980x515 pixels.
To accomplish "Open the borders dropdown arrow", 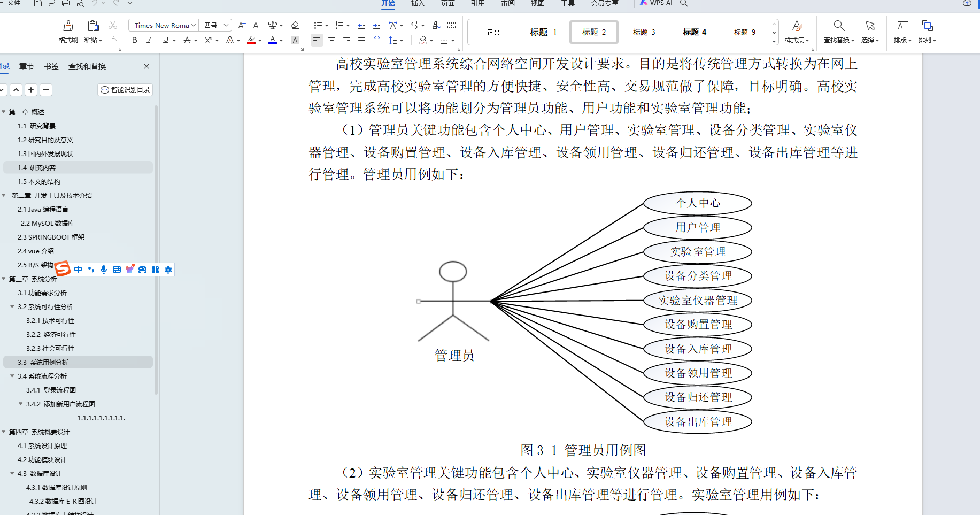I will 453,40.
